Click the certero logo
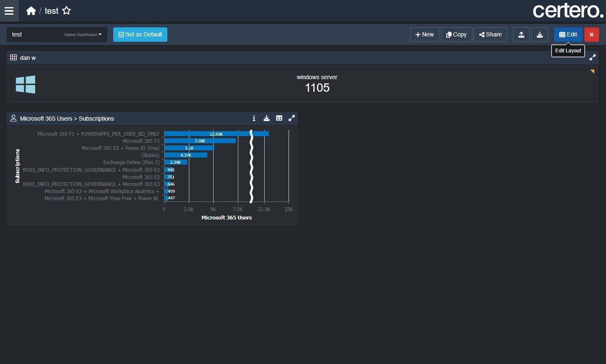This screenshot has width=606, height=364. [x=568, y=11]
